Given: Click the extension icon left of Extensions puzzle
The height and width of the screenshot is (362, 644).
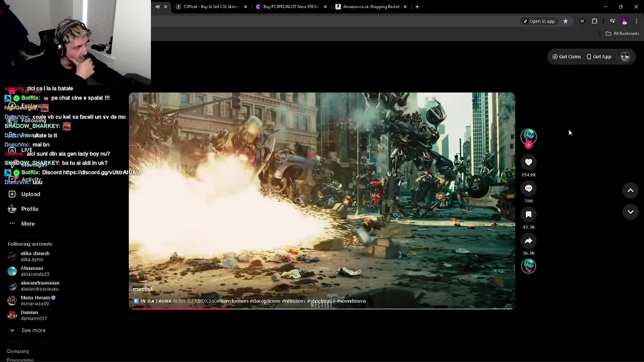Looking at the screenshot, I should tap(582, 21).
